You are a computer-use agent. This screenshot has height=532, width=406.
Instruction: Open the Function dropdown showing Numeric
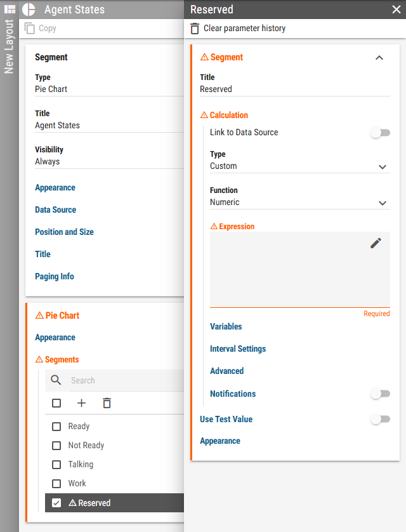[300, 203]
